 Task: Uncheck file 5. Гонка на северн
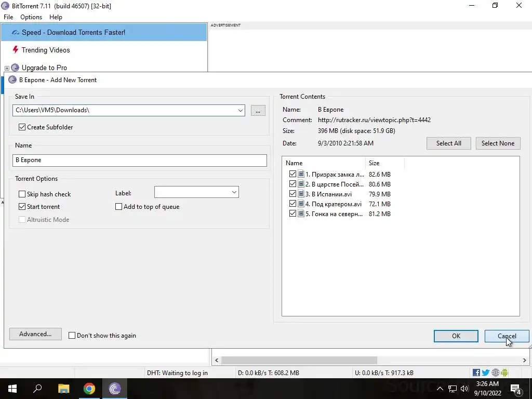click(292, 214)
